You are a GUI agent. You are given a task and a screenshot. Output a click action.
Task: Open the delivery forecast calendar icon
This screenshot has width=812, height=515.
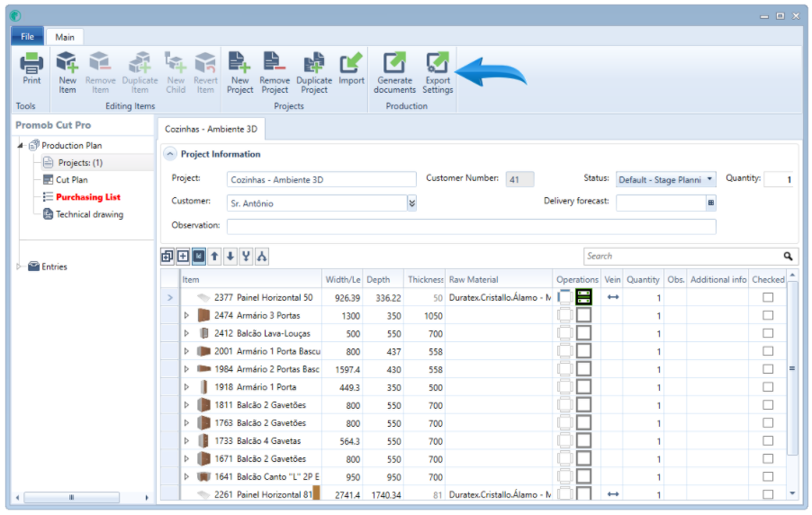click(x=711, y=203)
